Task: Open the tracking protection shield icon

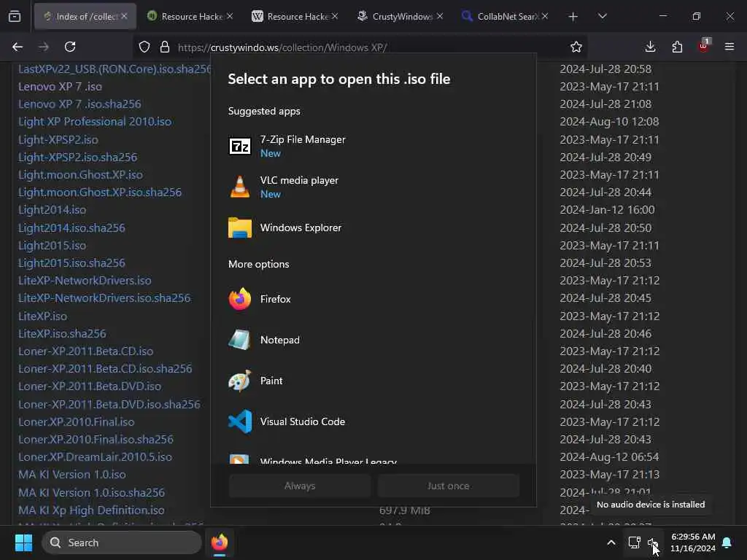Action: [x=144, y=47]
